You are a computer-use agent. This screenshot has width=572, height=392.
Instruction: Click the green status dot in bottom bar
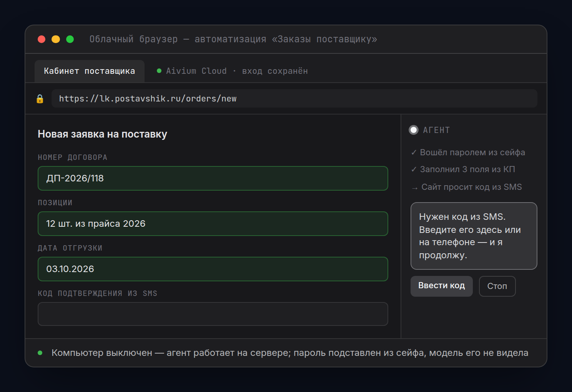40,353
